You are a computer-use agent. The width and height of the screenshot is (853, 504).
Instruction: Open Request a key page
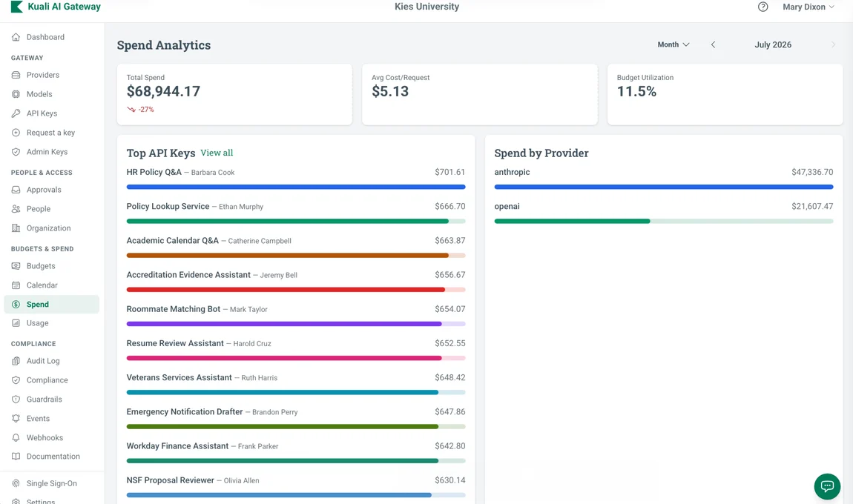52,133
